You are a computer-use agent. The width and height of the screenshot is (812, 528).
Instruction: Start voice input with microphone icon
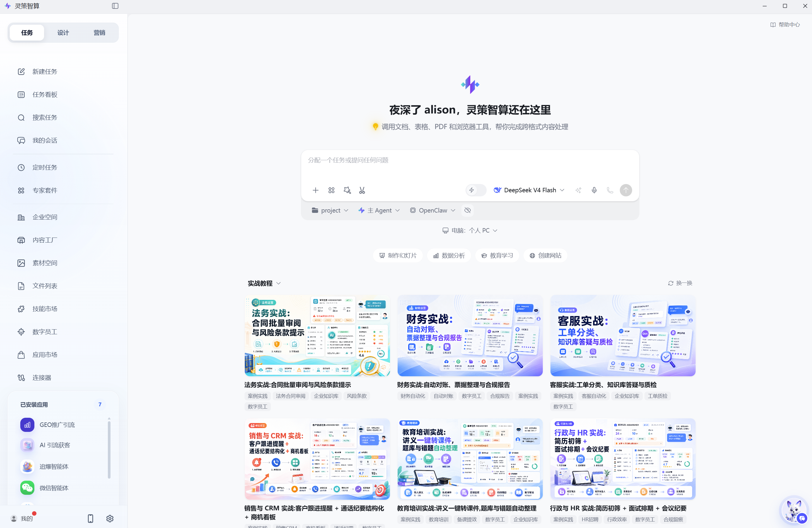click(x=594, y=190)
